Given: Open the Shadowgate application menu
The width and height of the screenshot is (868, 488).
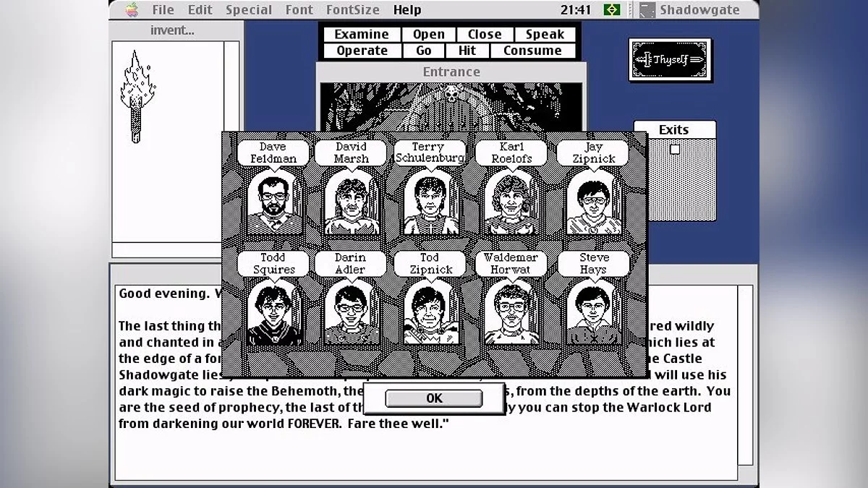Looking at the screenshot, I should click(x=690, y=9).
